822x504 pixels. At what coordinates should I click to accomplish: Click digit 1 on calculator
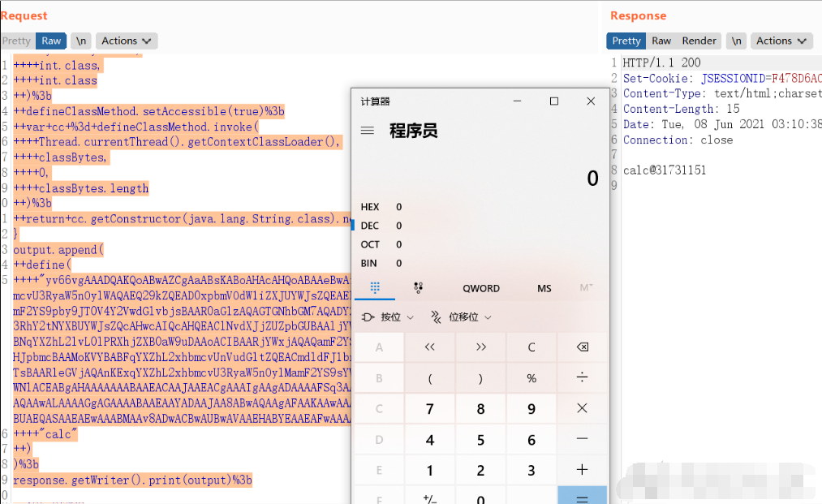(x=430, y=470)
